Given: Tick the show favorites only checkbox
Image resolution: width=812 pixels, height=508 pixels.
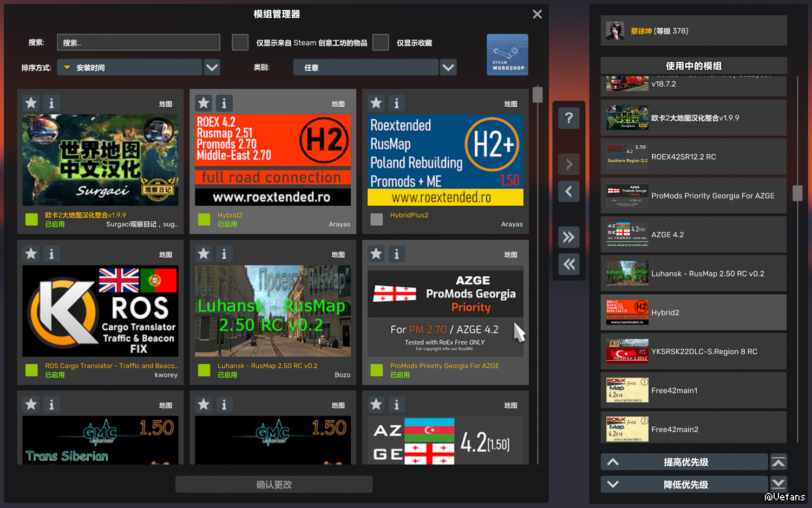Looking at the screenshot, I should 381,42.
